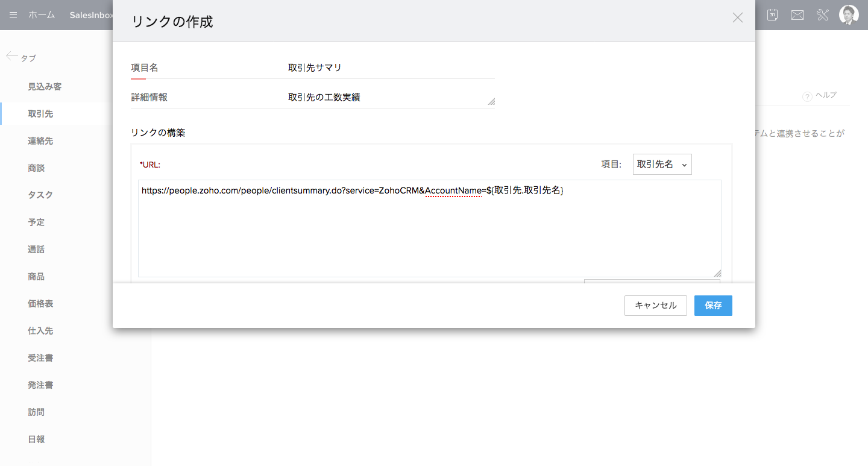This screenshot has width=868, height=466.
Task: Click the タブ heading text
Action: click(x=28, y=58)
